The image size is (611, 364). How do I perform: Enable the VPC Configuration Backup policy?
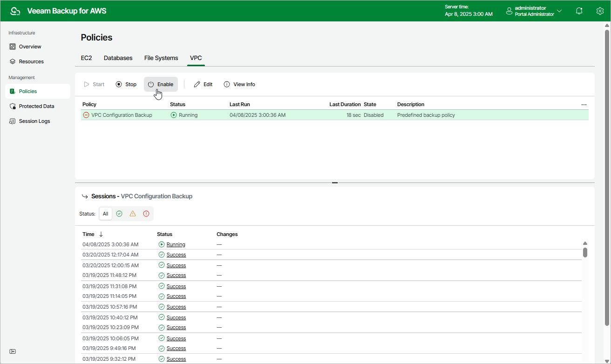(161, 84)
